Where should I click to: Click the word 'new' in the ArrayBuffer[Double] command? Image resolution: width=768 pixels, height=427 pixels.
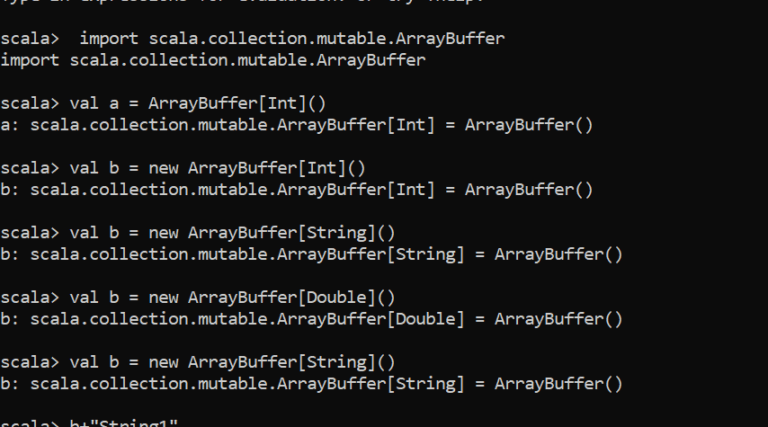tap(164, 298)
